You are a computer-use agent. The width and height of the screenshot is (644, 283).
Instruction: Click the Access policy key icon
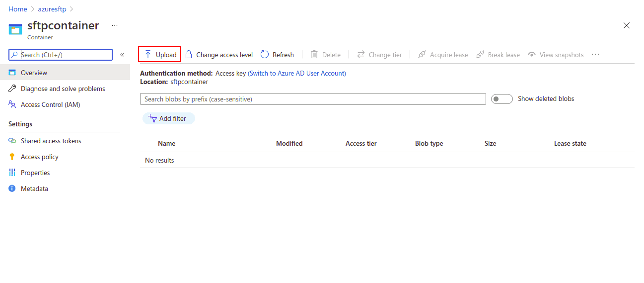[12, 157]
